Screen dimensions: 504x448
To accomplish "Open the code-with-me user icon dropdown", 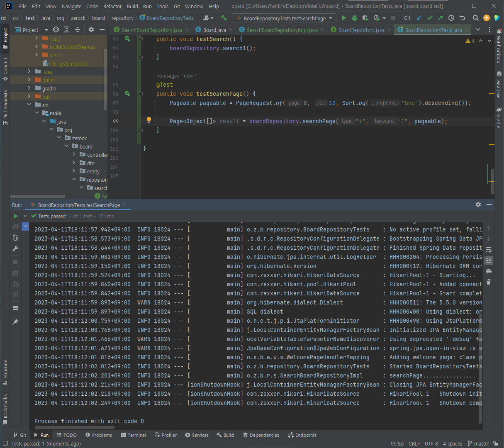I will coord(208,18).
